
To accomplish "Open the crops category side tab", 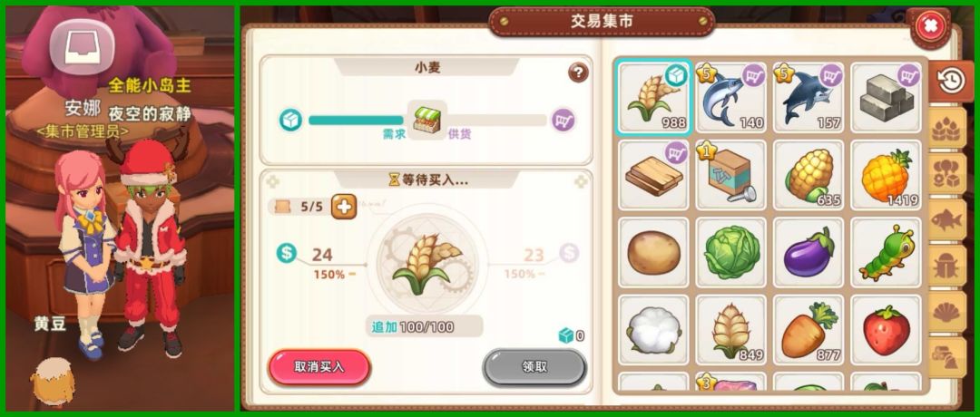I will point(946,127).
